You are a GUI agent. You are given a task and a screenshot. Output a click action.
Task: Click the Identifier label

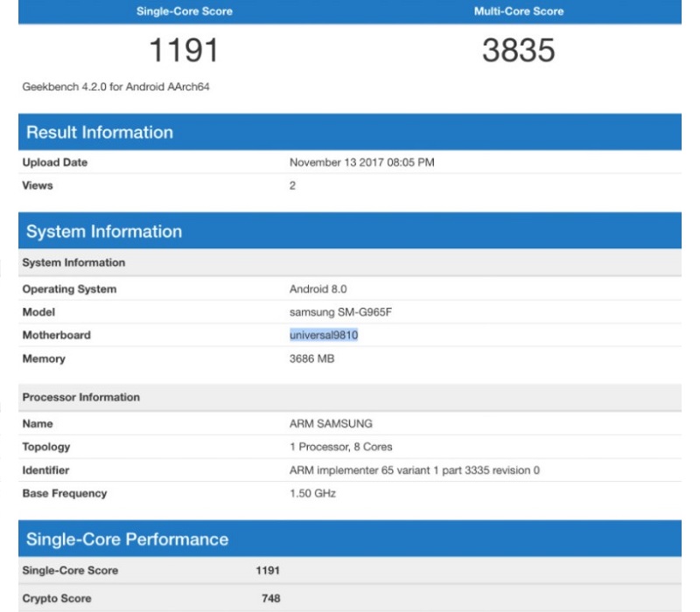(x=45, y=470)
